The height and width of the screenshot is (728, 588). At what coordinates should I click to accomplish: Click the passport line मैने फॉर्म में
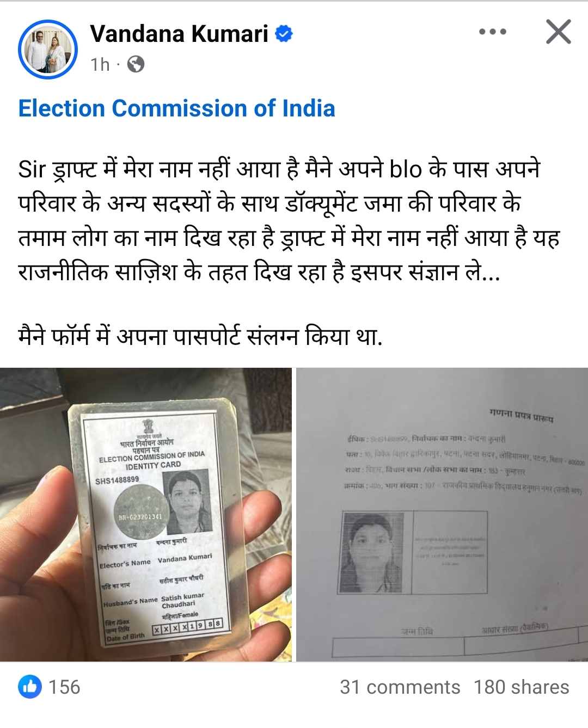pos(200,337)
